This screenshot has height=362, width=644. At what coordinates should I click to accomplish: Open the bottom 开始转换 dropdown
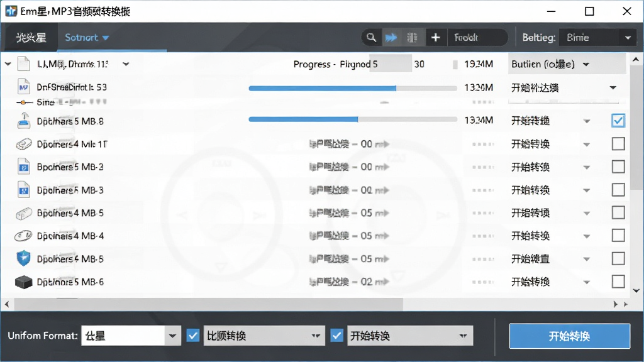(x=410, y=336)
